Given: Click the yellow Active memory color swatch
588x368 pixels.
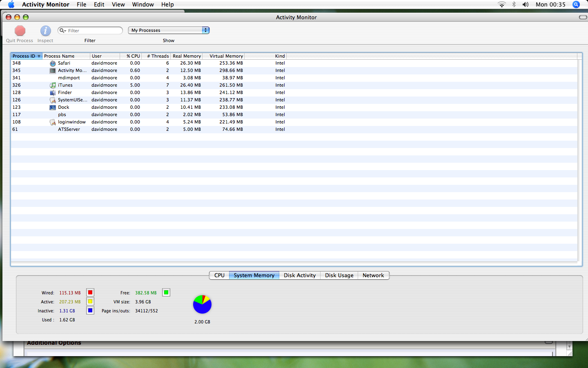Looking at the screenshot, I should click(x=90, y=301).
